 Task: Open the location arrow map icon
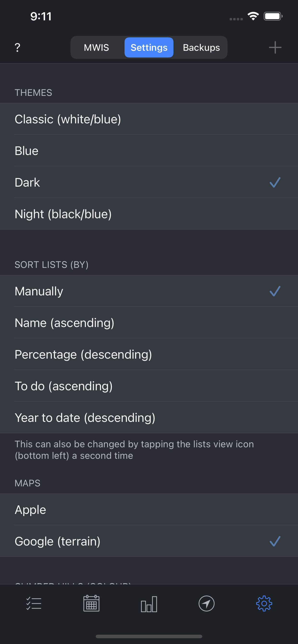206,604
